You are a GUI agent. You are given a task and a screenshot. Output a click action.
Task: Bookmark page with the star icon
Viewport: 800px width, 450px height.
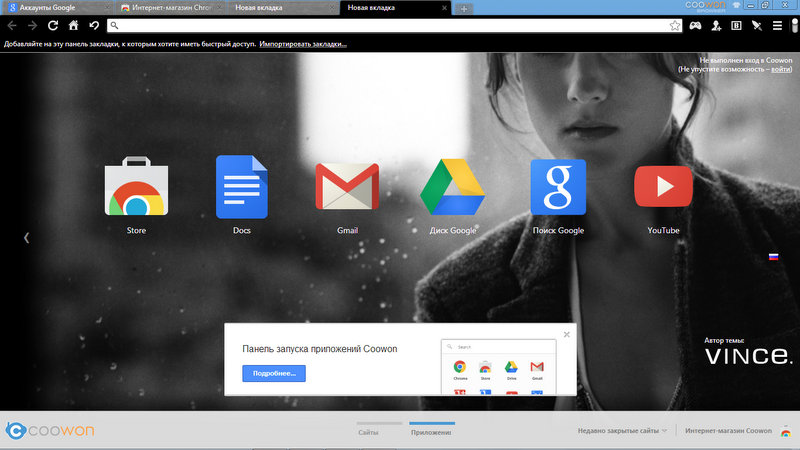tap(675, 26)
